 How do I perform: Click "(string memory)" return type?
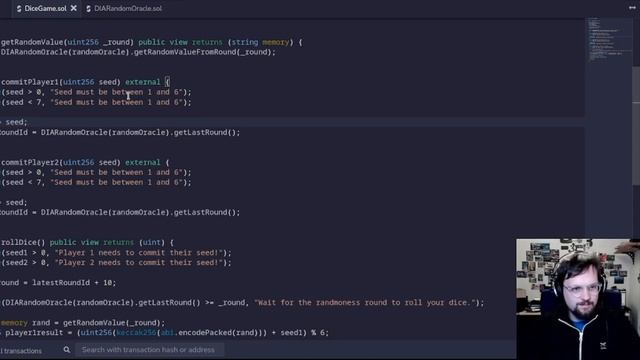click(260, 42)
